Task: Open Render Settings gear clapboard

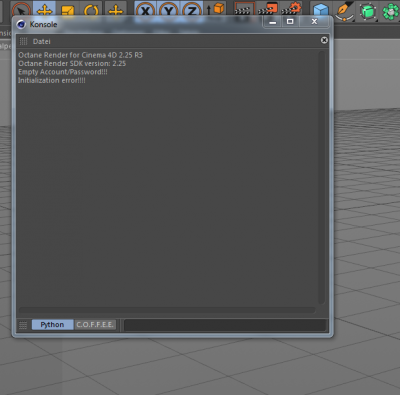Action: pos(291,9)
